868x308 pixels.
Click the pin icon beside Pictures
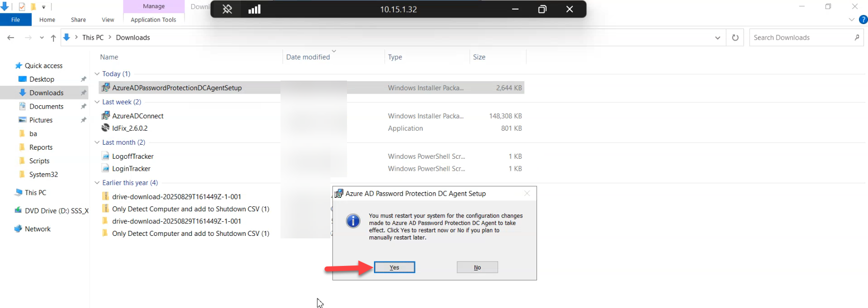click(x=83, y=120)
